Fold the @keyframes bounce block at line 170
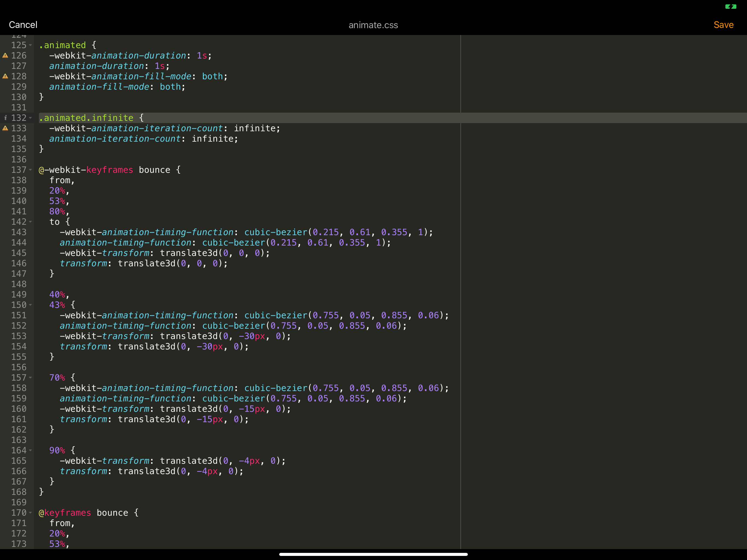Viewport: 747px width, 560px height. pyautogui.click(x=30, y=513)
